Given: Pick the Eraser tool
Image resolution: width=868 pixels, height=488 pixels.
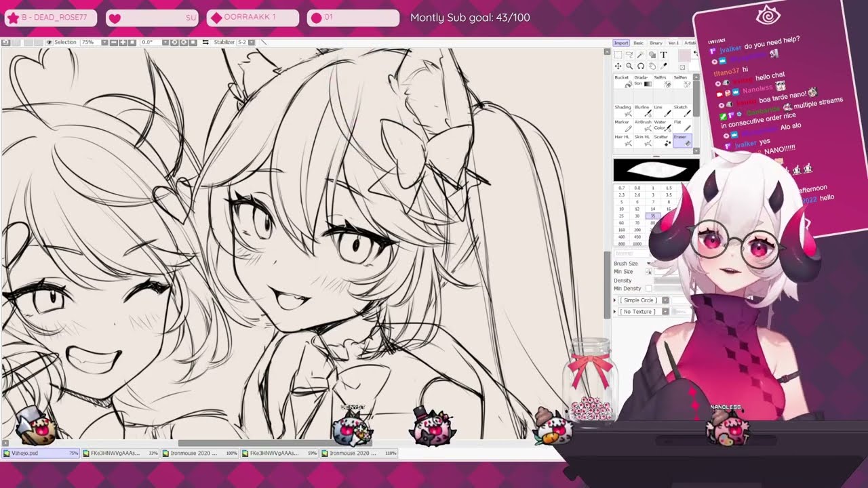Looking at the screenshot, I should [682, 141].
